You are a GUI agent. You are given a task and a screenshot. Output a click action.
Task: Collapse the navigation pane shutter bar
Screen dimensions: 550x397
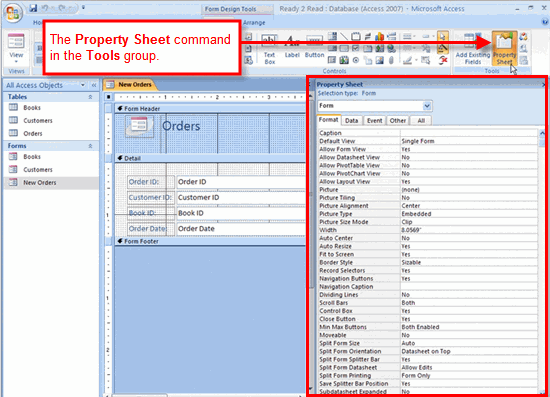pos(94,85)
